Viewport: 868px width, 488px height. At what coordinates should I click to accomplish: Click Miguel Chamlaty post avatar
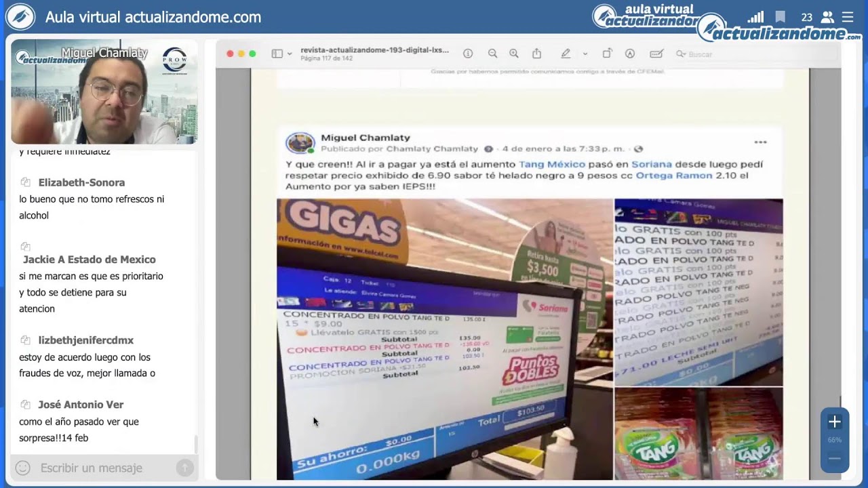click(300, 143)
